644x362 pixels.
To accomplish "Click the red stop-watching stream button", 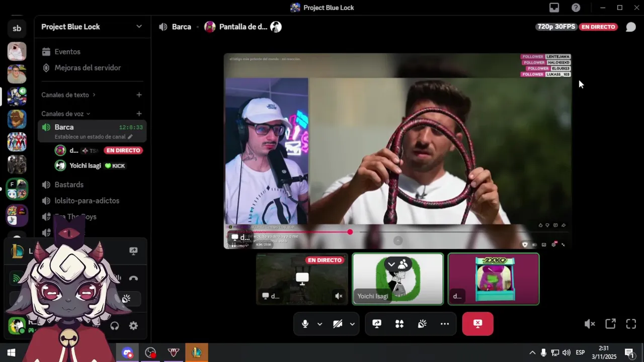I will click(x=478, y=324).
